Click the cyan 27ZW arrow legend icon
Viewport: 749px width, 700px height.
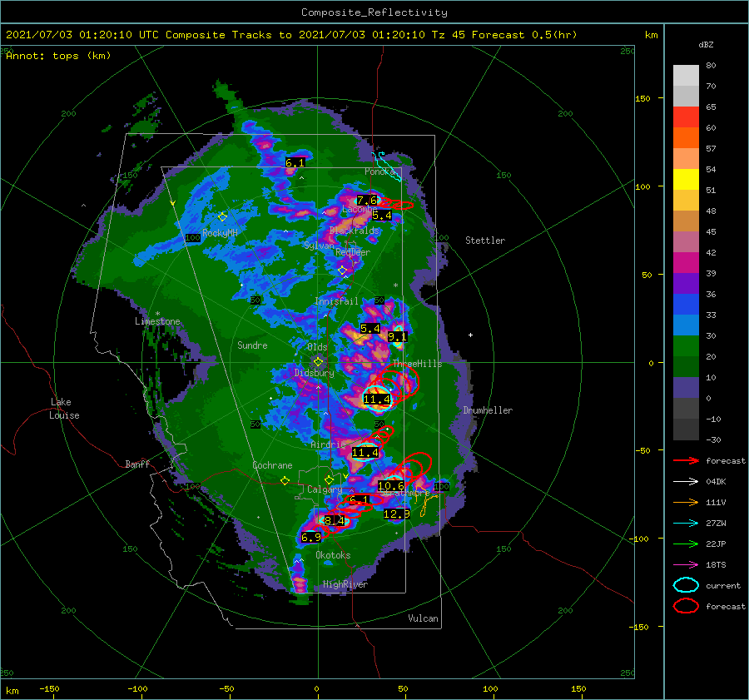[x=686, y=523]
